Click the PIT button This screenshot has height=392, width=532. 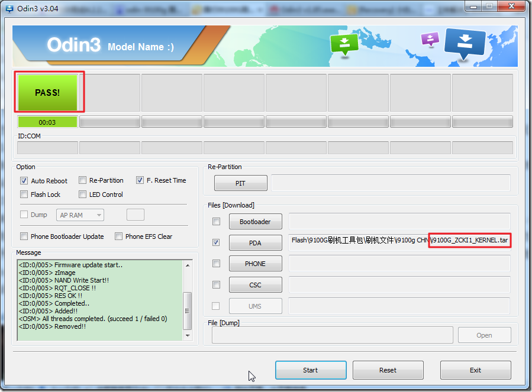[240, 183]
